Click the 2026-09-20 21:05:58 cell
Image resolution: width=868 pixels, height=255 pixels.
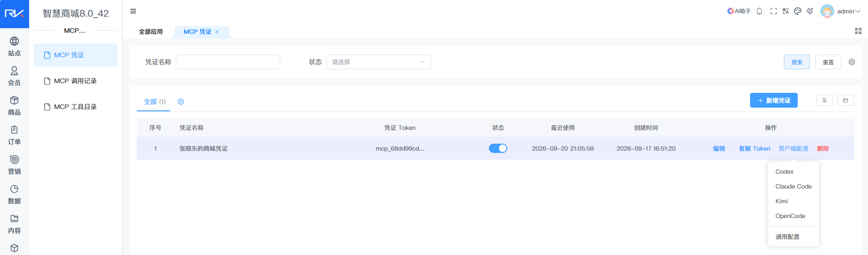pos(563,148)
